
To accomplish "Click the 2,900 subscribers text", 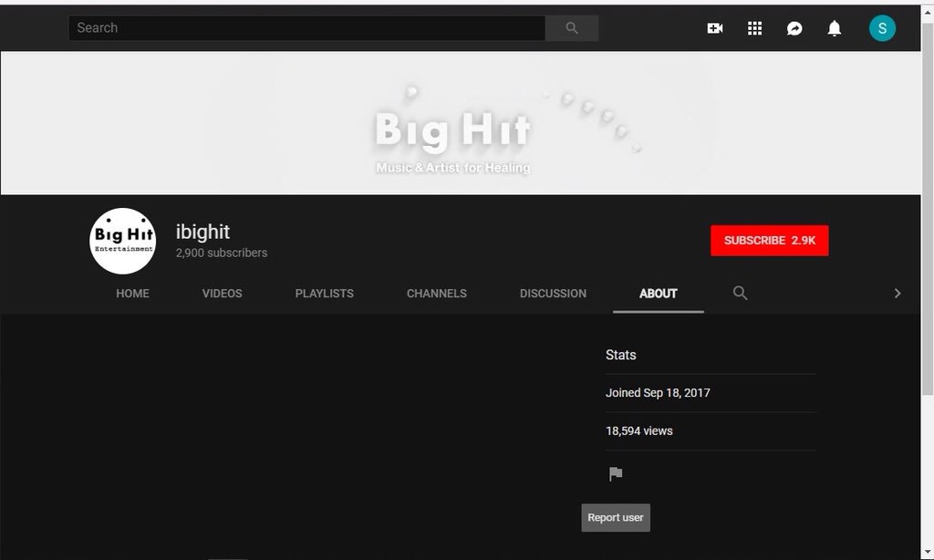I will pos(222,253).
